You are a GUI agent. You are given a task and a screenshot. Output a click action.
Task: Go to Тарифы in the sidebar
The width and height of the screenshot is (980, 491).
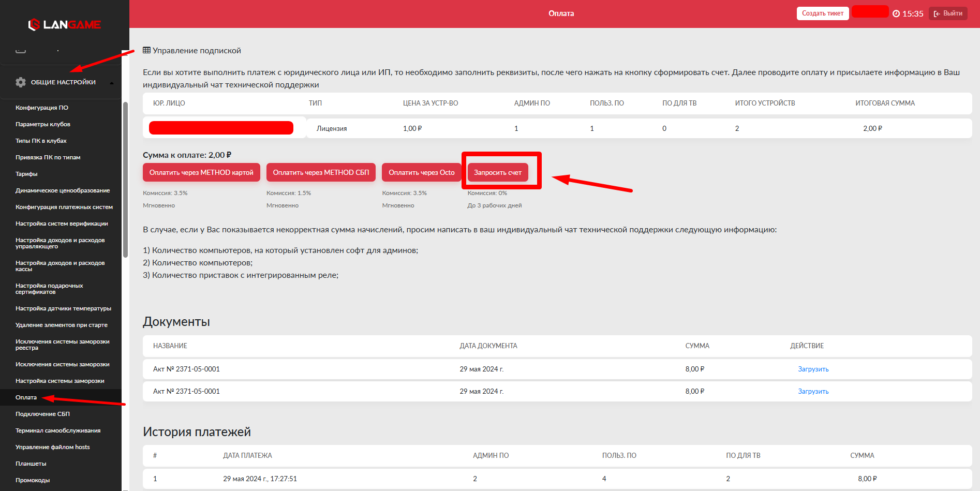pyautogui.click(x=26, y=174)
